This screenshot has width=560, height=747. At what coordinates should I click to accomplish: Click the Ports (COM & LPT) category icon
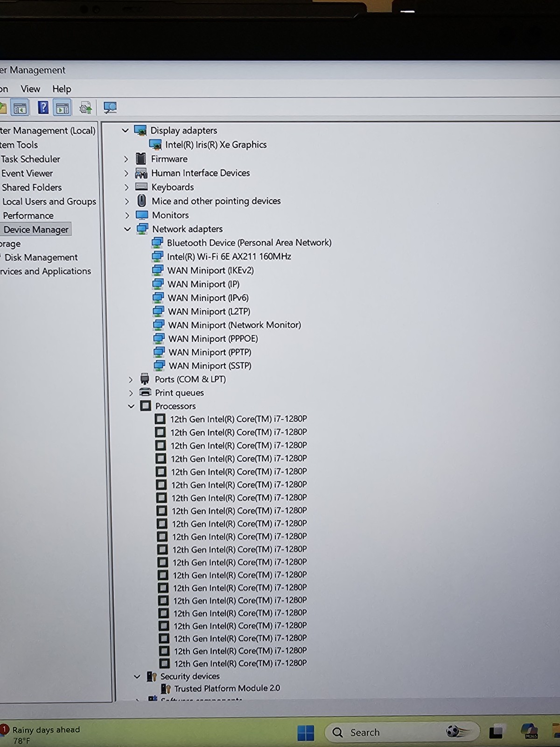point(145,379)
